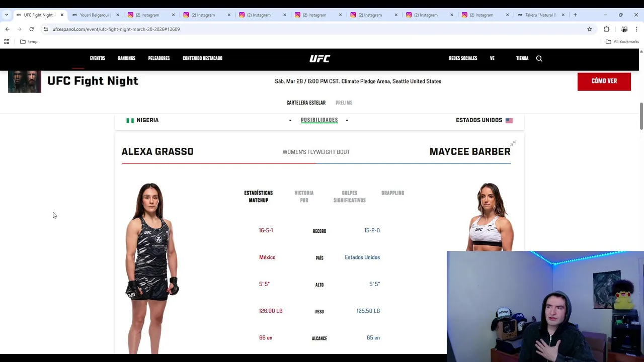Click the United States flag icon
644x362 pixels.
pyautogui.click(x=509, y=120)
